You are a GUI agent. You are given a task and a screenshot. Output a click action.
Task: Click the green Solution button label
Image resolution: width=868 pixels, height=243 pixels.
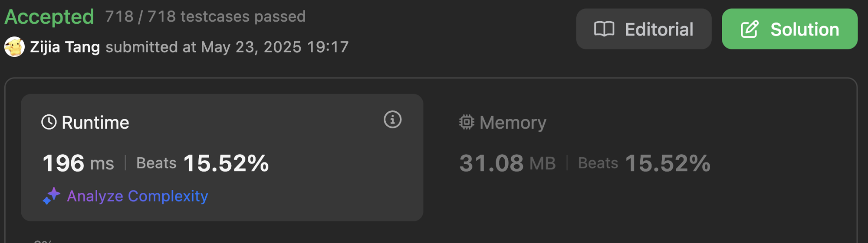[x=804, y=29]
